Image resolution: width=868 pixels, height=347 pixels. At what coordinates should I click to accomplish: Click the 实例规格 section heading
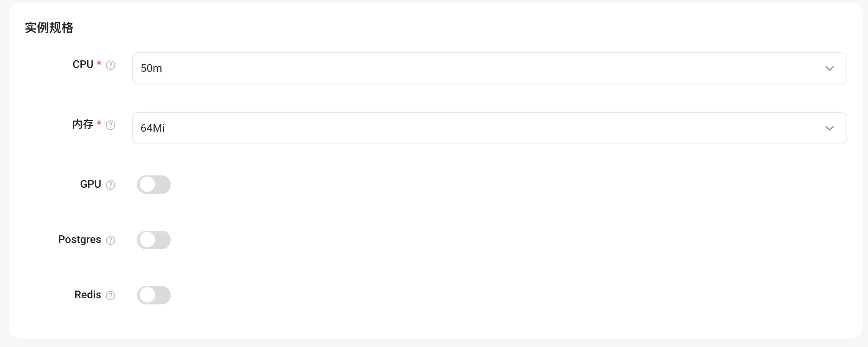tap(49, 28)
